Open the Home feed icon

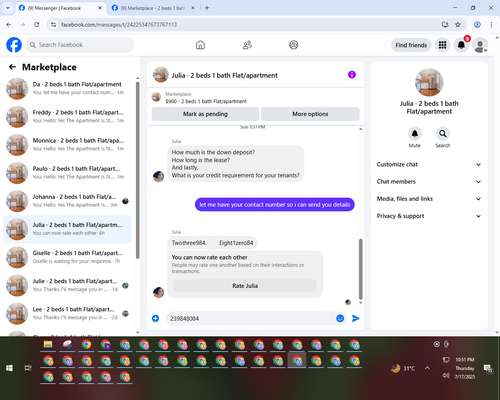coord(200,45)
